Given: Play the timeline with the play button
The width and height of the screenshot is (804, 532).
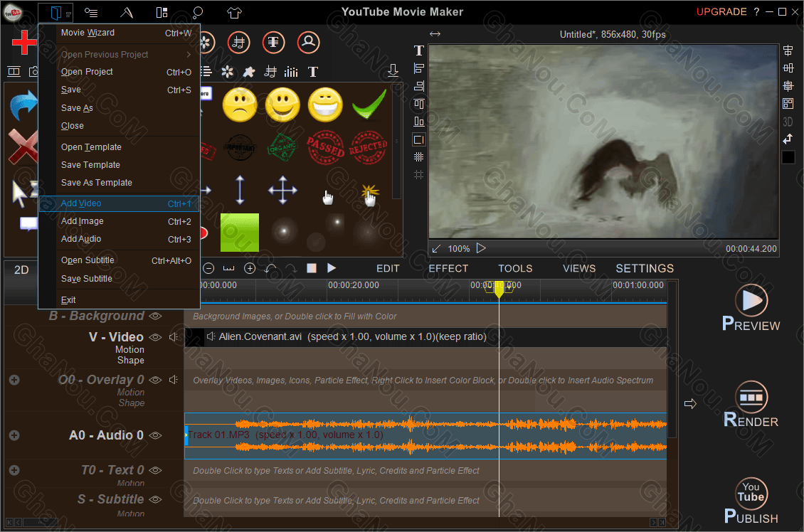Looking at the screenshot, I should click(332, 268).
